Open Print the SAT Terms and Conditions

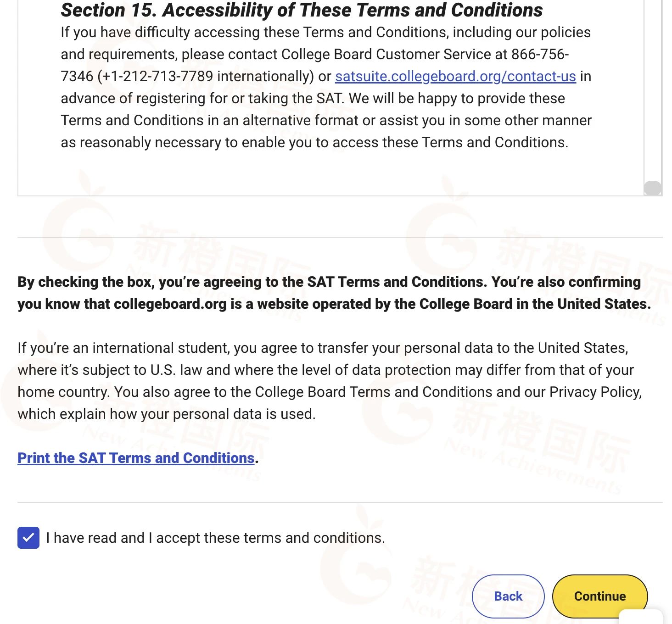pos(136,458)
